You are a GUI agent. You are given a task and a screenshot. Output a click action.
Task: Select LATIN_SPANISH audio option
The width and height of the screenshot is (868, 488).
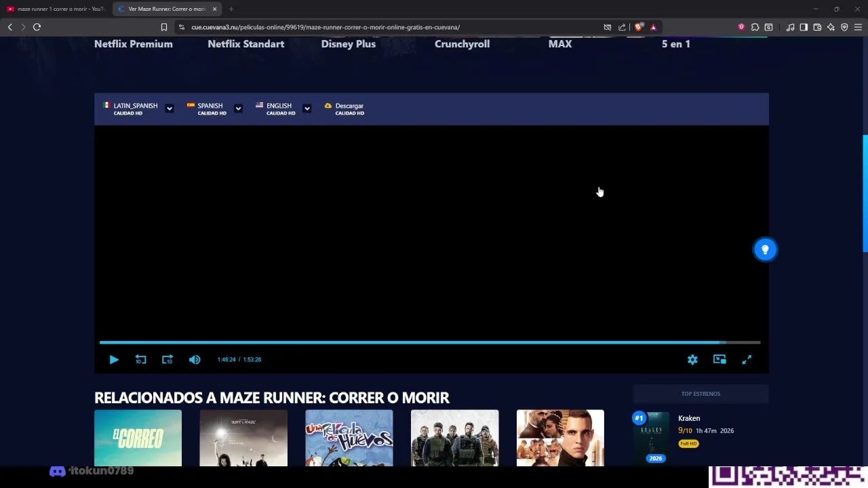130,108
